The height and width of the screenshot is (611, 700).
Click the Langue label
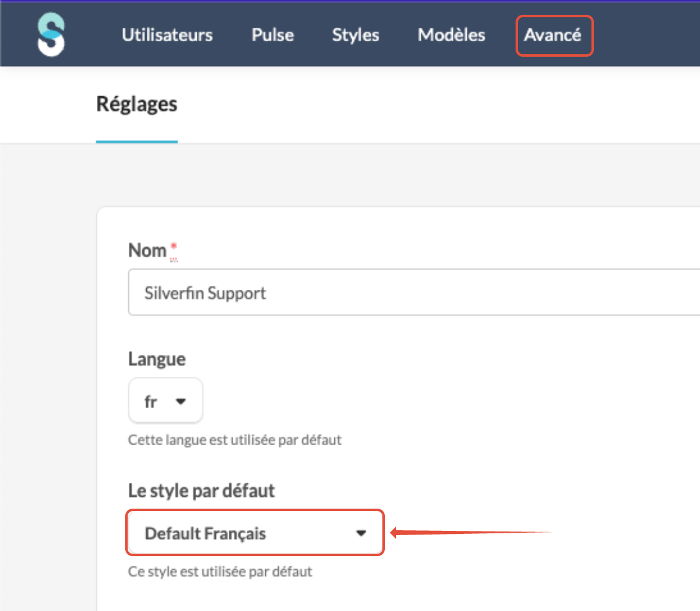pos(157,359)
